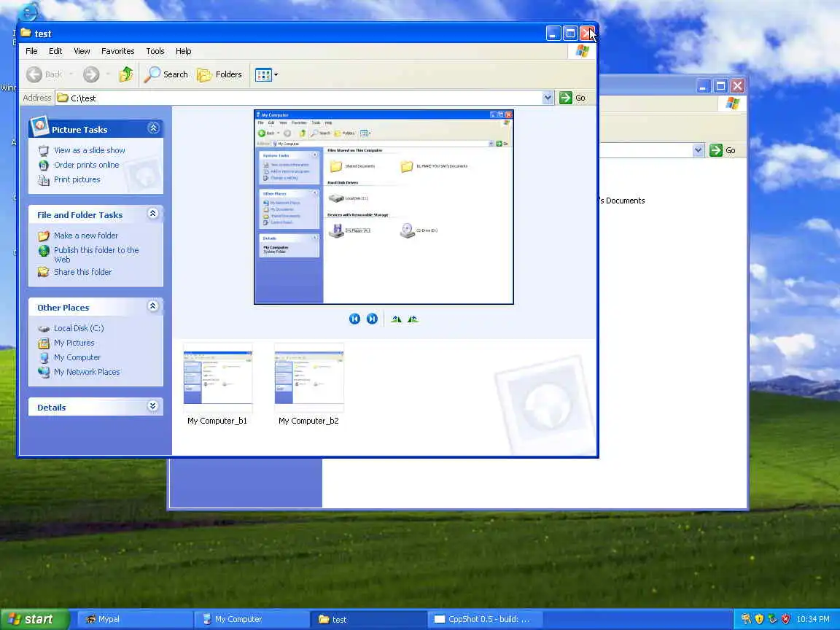Open the Favorites menu
This screenshot has width=840, height=630.
pos(118,51)
